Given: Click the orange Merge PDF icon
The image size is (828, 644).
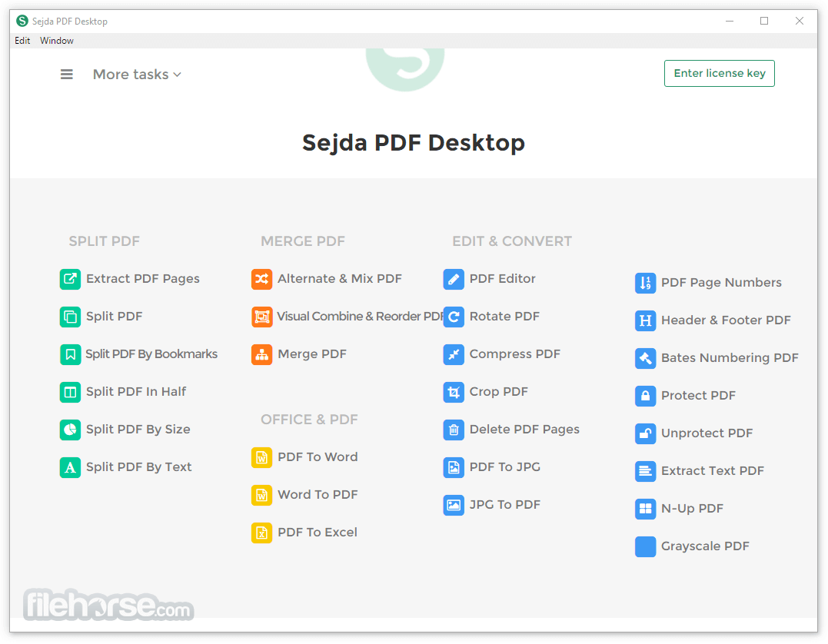Looking at the screenshot, I should pyautogui.click(x=262, y=354).
